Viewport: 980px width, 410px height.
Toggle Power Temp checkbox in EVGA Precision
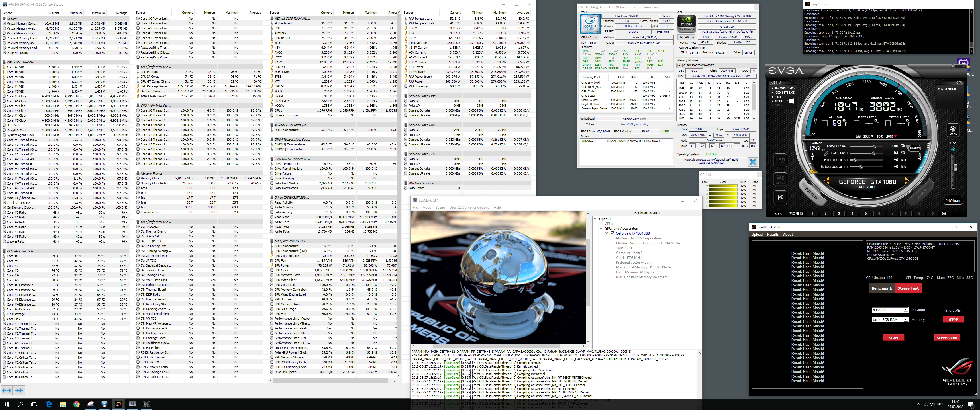coord(856,123)
